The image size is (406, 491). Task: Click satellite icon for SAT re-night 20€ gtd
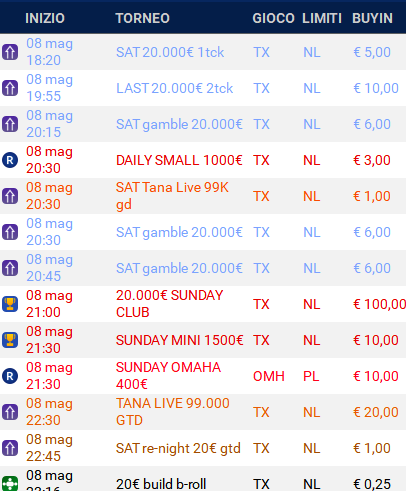(x=10, y=448)
